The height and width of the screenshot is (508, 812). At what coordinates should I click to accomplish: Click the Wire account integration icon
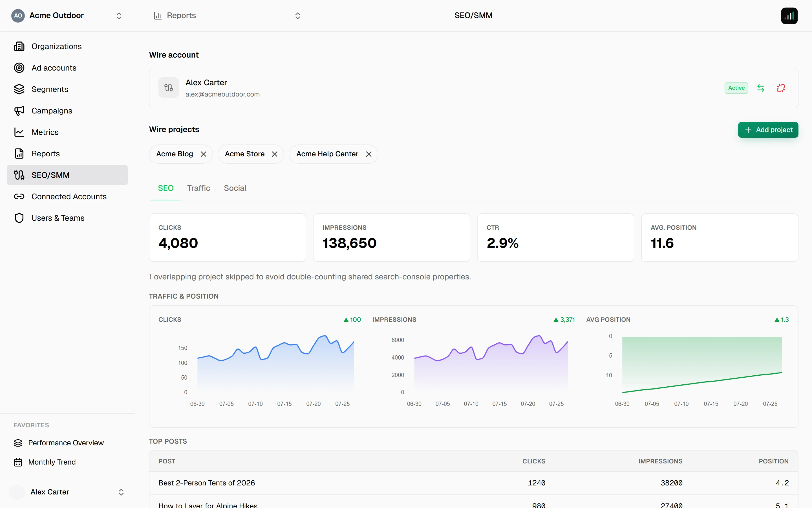tap(168, 88)
